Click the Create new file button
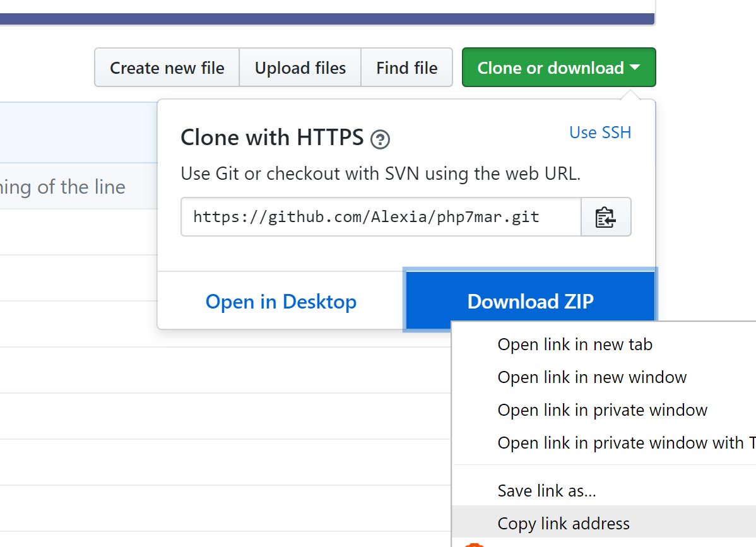The image size is (756, 547). (167, 68)
